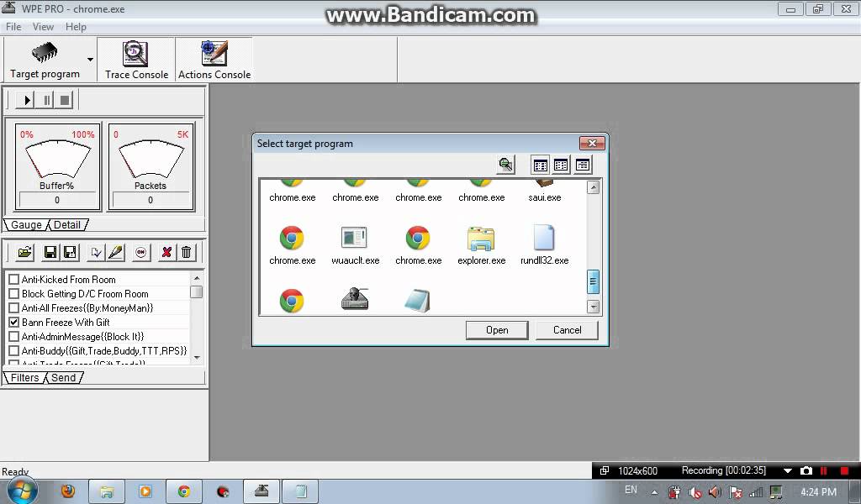Click the Save As floppy icon in filters
This screenshot has width=861, height=504.
coord(70,252)
